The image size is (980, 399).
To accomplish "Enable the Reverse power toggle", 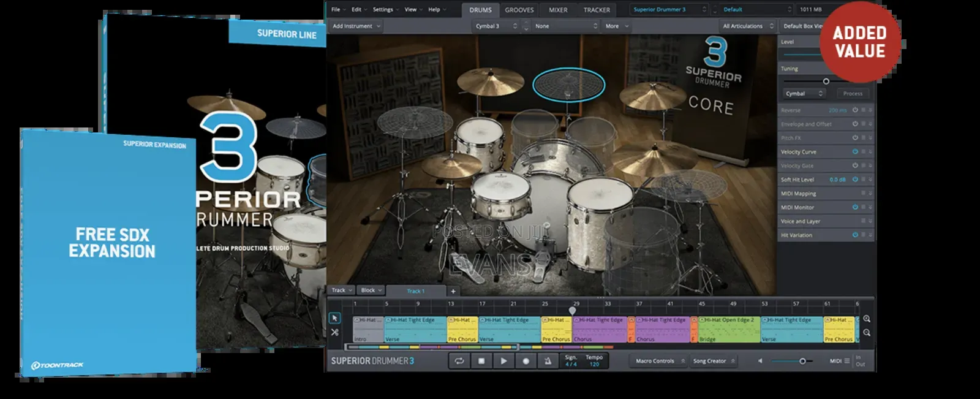I will [855, 110].
